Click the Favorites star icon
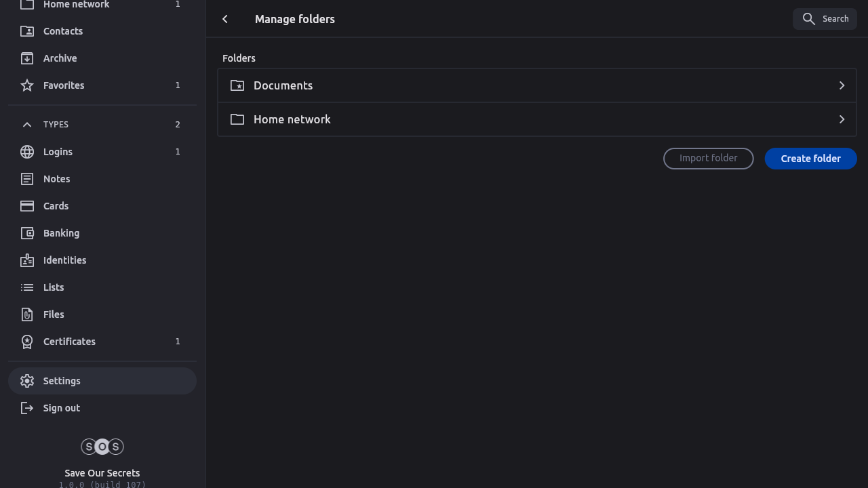 coord(27,85)
